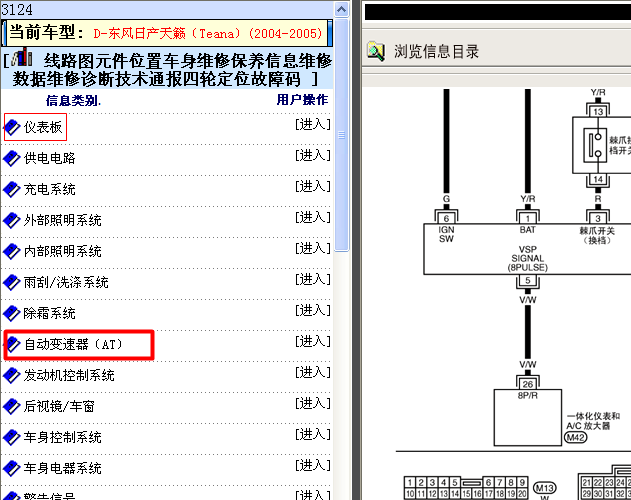Open 外部照明系统 via its [进入] link
Screen dimensions: 631x500
[313, 217]
